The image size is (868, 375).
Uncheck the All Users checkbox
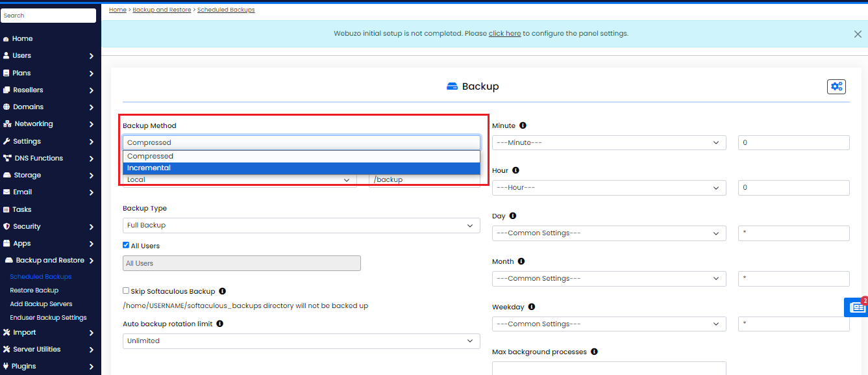(x=126, y=246)
